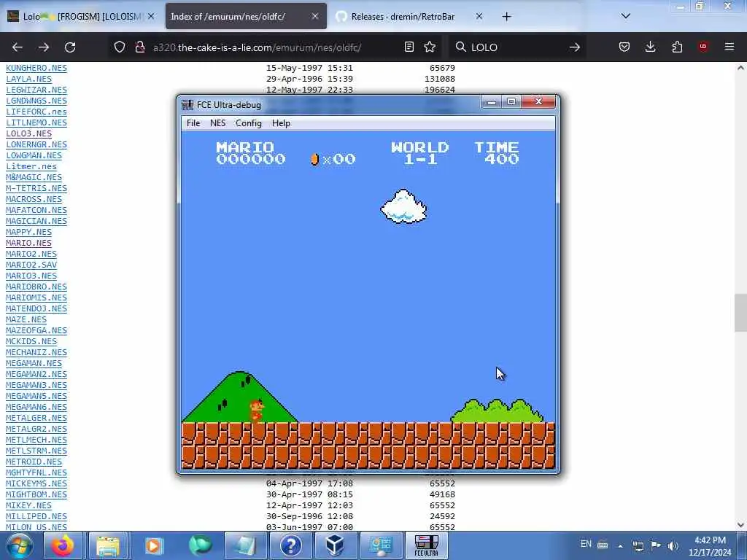Click the FCE Ultra taskbar button
The width and height of the screenshot is (747, 560).
[x=426, y=545]
